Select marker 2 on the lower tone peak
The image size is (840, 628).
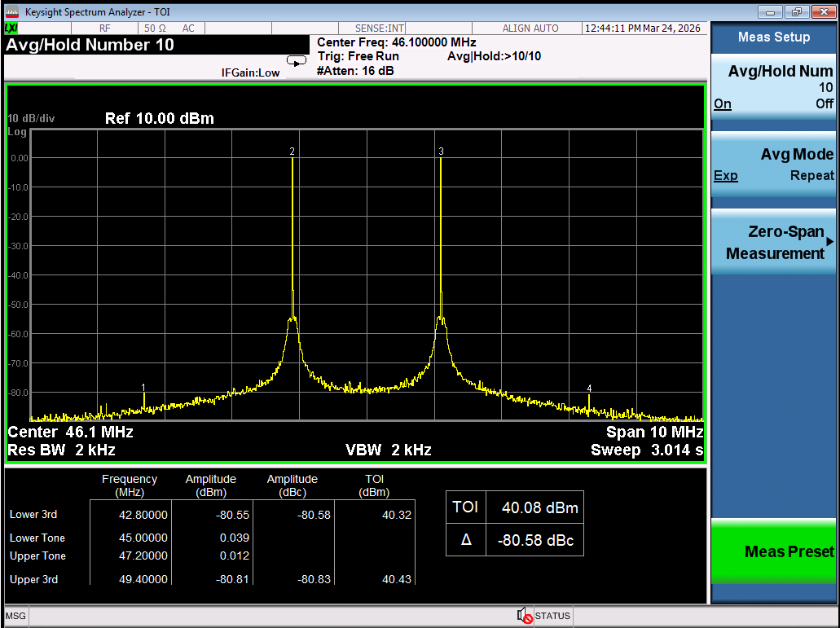click(x=292, y=152)
